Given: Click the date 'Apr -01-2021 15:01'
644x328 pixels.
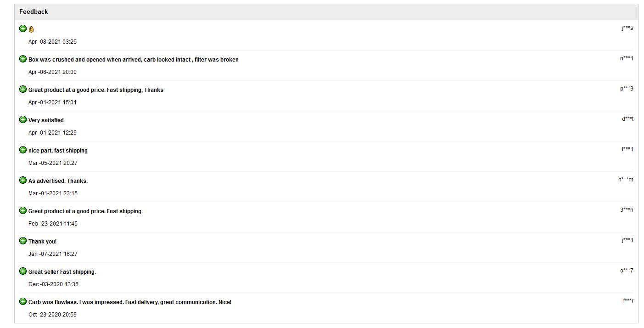Looking at the screenshot, I should click(x=52, y=102).
